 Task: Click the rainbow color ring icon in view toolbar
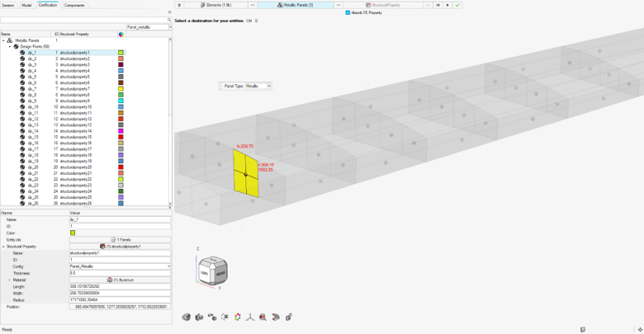click(x=238, y=318)
